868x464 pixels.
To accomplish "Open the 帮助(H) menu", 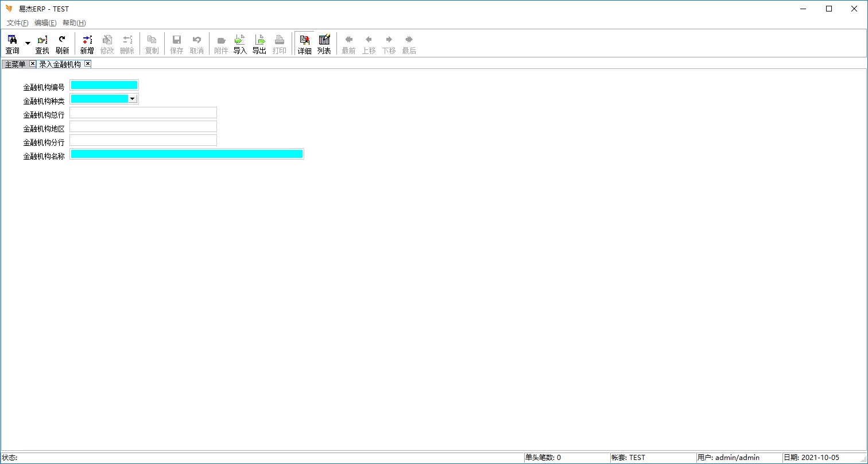I will tap(74, 23).
